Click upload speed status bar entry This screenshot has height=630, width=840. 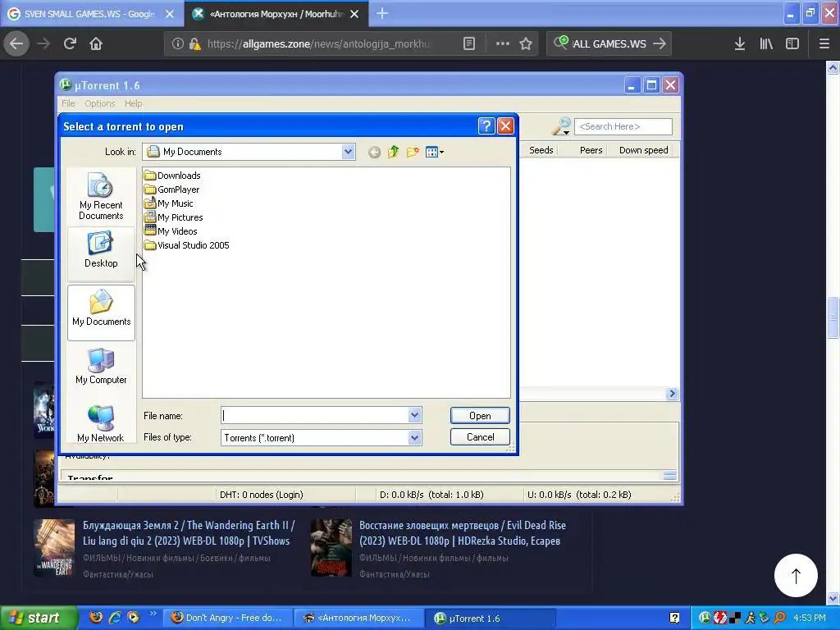click(x=579, y=495)
